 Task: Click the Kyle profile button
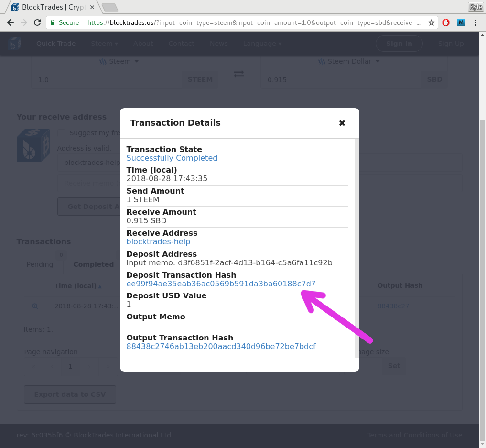476,7
